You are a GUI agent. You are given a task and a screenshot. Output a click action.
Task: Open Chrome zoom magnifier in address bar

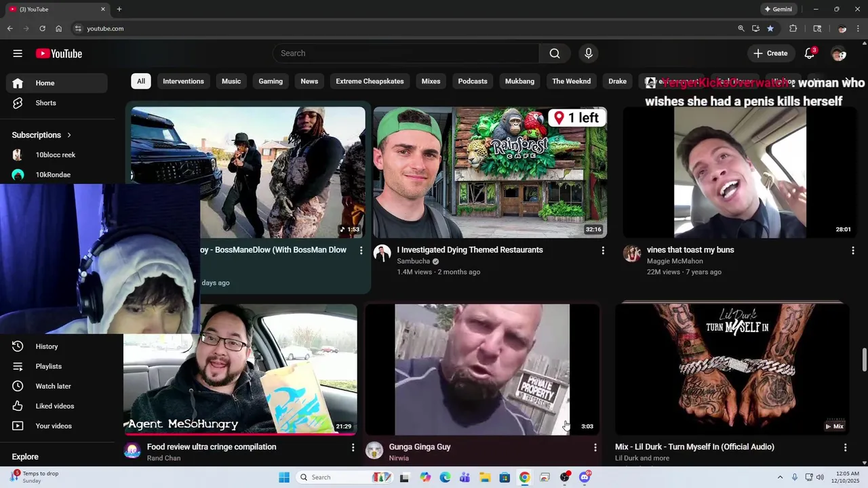click(x=741, y=28)
